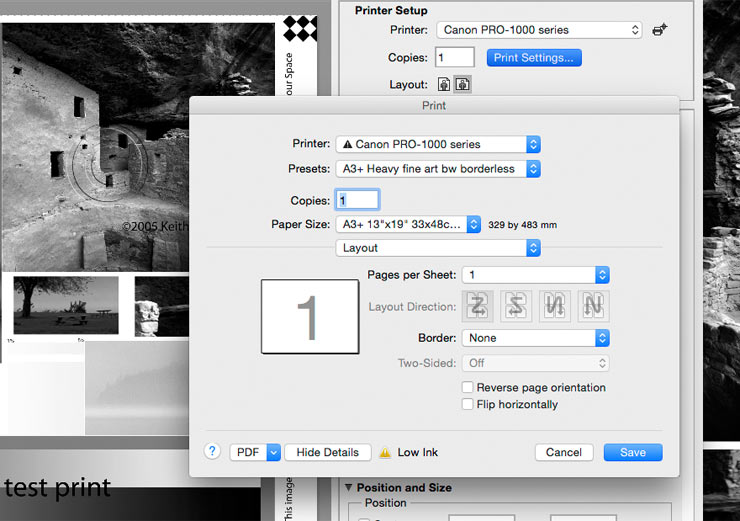This screenshot has height=521, width=740.
Task: Select landscape layout icon in Printer Setup
Action: [x=462, y=84]
